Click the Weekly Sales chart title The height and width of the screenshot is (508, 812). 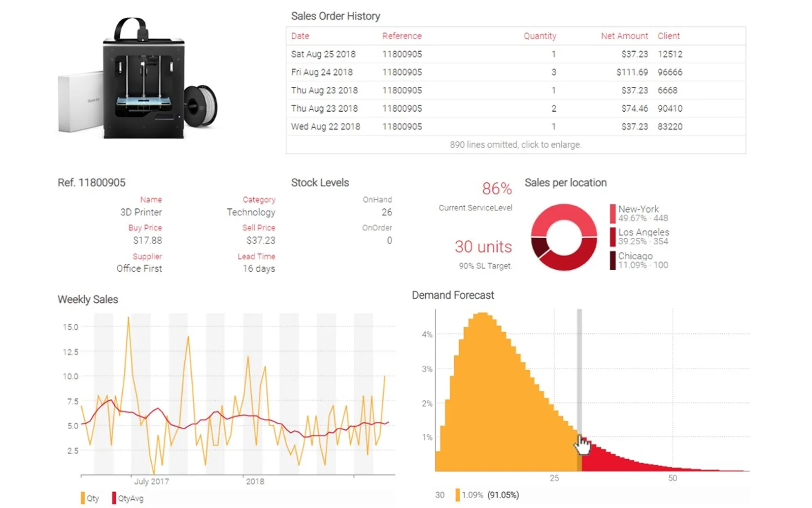pos(88,299)
